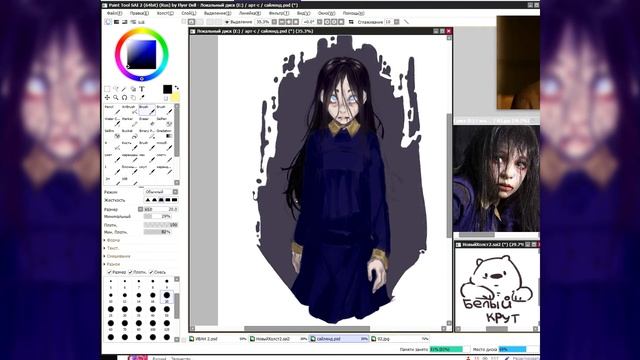Expand the Разное section
This screenshot has height=360, width=640.
[112, 264]
